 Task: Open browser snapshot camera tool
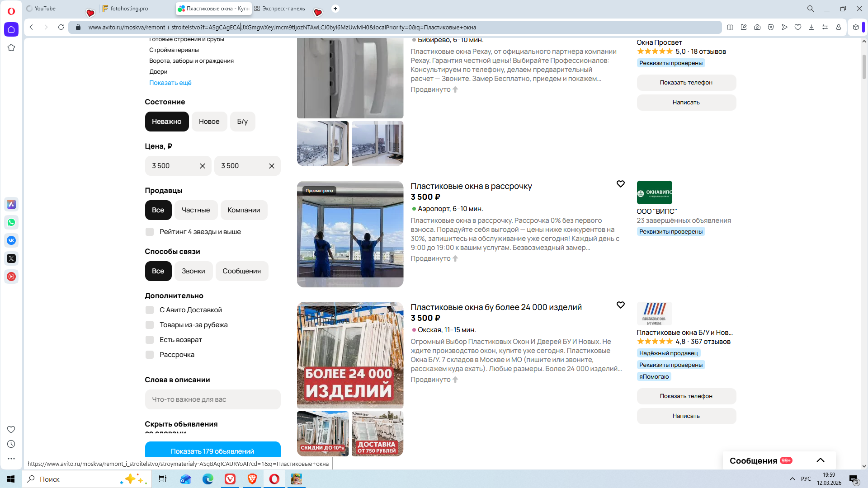pyautogui.click(x=757, y=27)
